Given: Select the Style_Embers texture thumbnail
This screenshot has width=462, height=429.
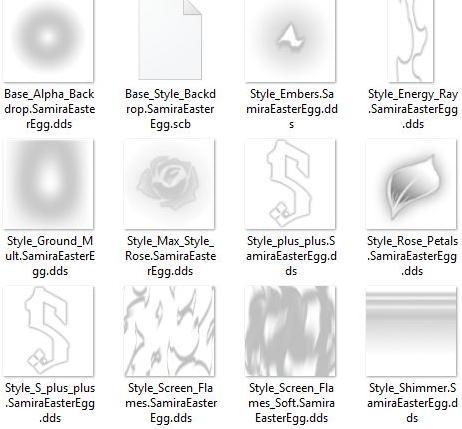Looking at the screenshot, I should [291, 40].
